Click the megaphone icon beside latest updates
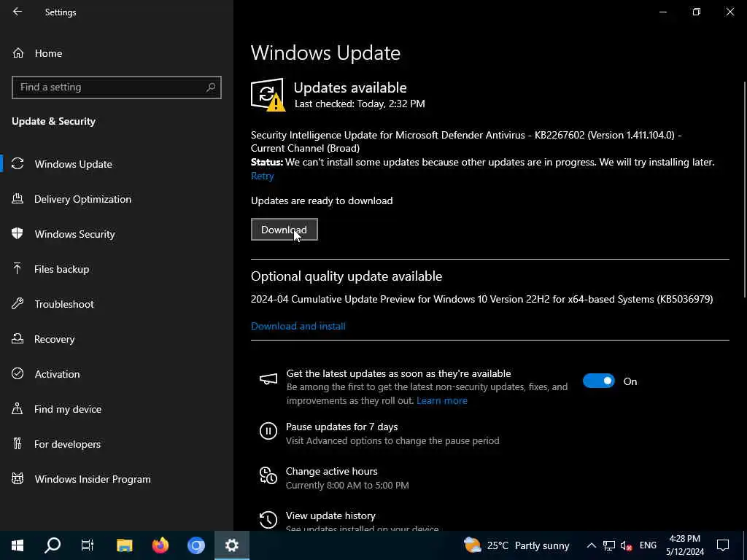The width and height of the screenshot is (747, 560). tap(268, 379)
